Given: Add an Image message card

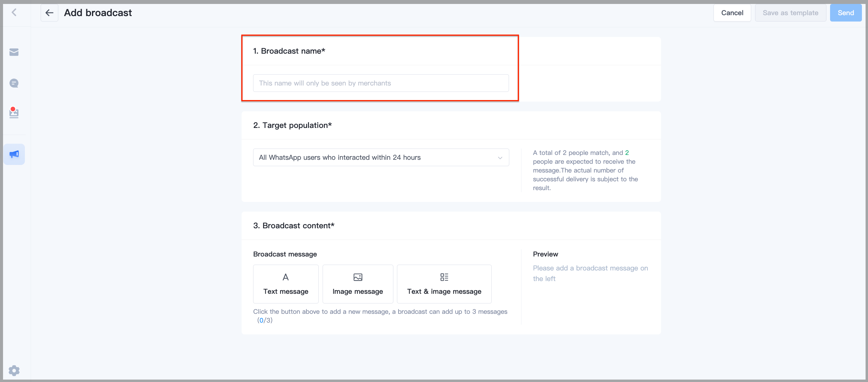Looking at the screenshot, I should 358,284.
